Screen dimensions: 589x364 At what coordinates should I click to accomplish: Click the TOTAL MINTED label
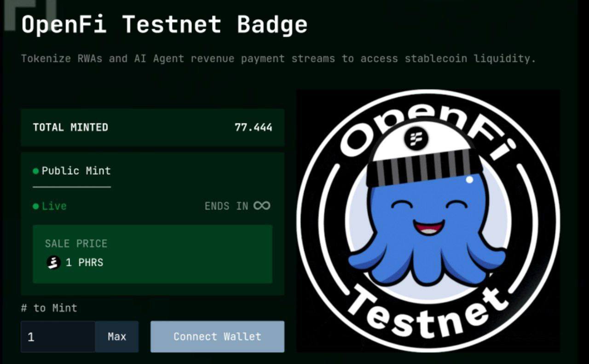coord(70,127)
